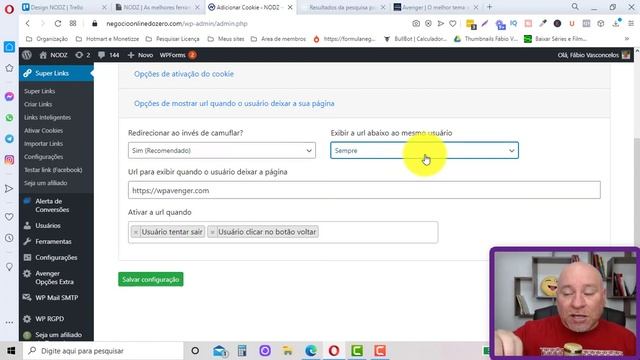This screenshot has width=640, height=360.
Task: Open the '+ Novo' admin bar menu
Action: pos(140,55)
